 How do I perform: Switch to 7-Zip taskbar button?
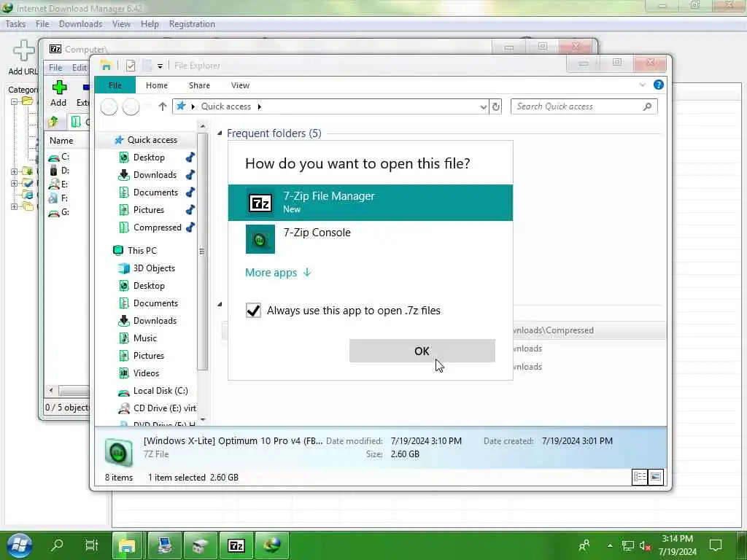point(236,545)
